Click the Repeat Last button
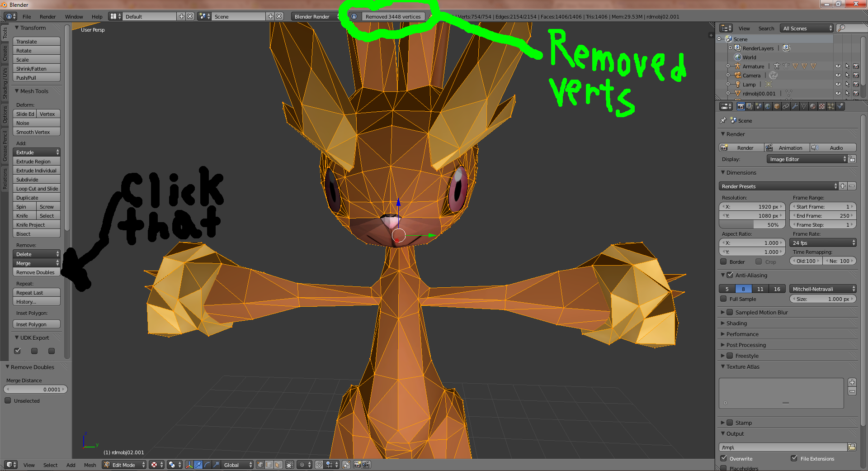Image resolution: width=868 pixels, height=471 pixels. click(37, 293)
